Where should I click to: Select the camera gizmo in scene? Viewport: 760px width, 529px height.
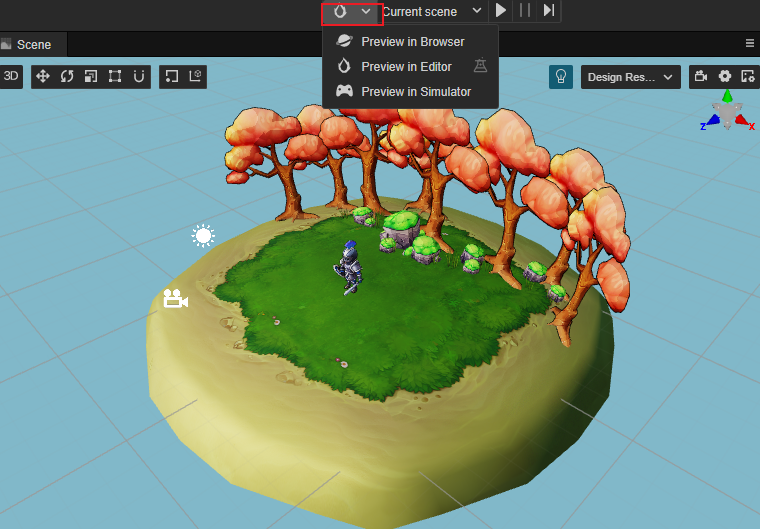point(175,298)
